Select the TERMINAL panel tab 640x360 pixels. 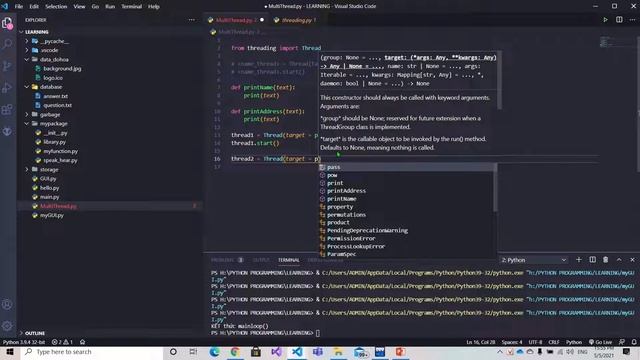[289, 260]
